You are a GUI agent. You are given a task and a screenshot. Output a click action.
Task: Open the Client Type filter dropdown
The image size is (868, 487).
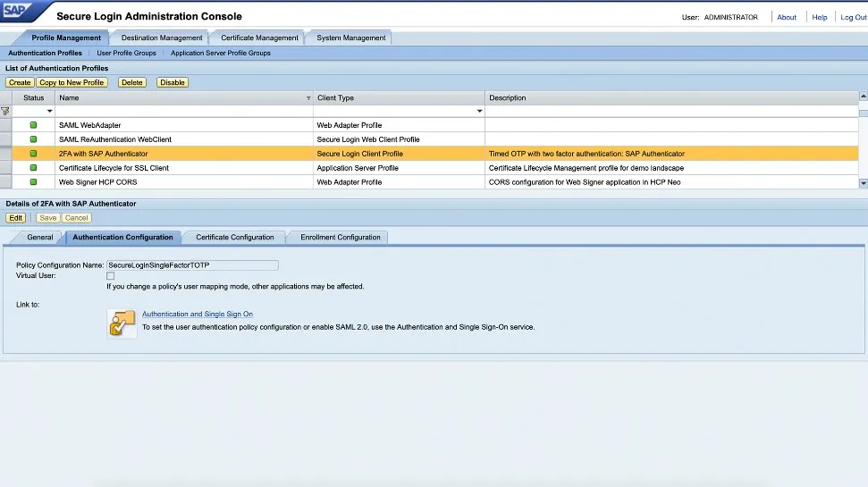[x=479, y=111]
